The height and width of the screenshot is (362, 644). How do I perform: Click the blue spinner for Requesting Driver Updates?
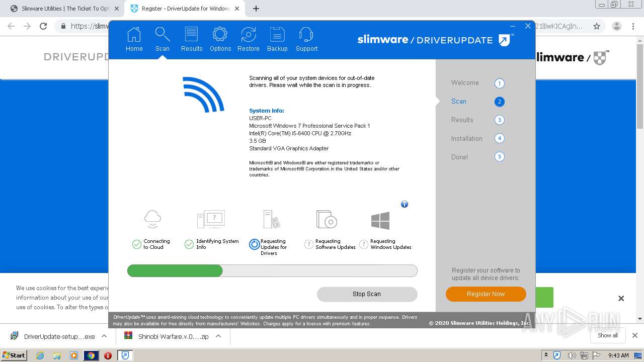(x=255, y=244)
